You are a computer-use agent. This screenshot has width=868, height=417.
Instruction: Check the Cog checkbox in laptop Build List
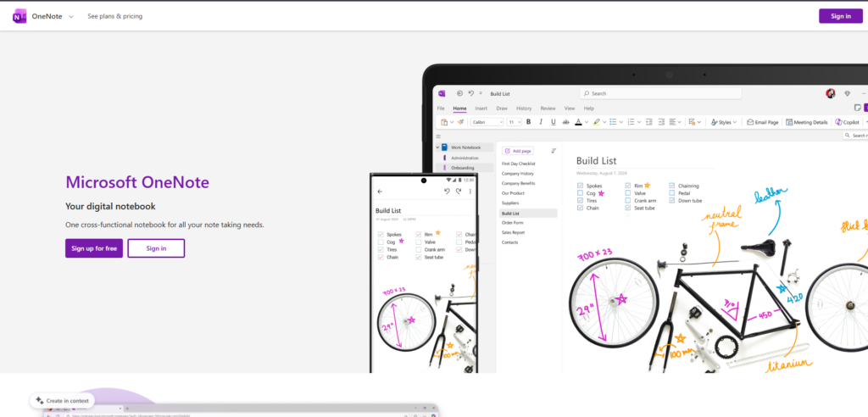click(580, 193)
